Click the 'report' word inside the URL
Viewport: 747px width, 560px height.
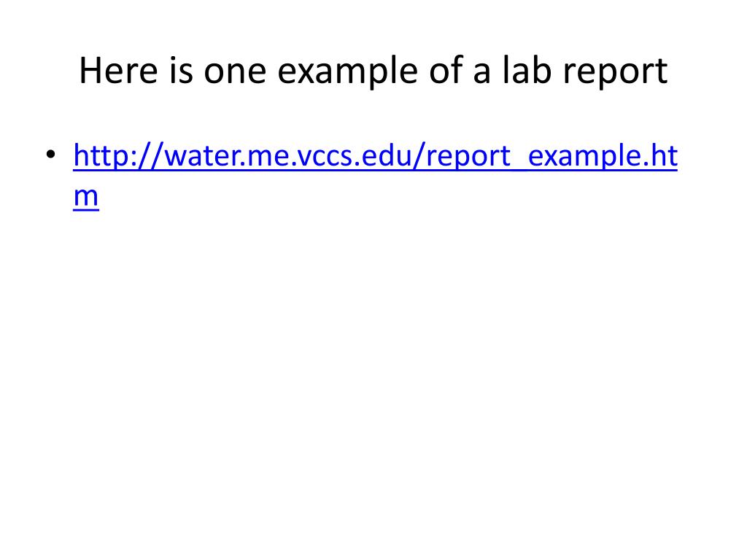tap(468, 158)
